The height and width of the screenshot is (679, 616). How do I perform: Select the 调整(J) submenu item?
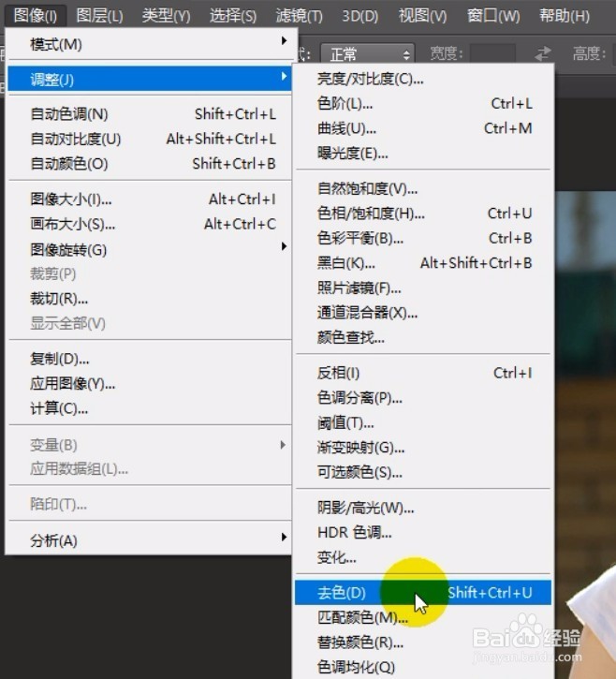(x=150, y=80)
